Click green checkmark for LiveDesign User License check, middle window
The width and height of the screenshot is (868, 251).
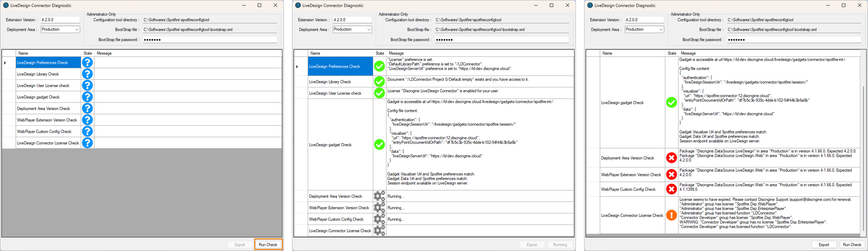coord(379,93)
